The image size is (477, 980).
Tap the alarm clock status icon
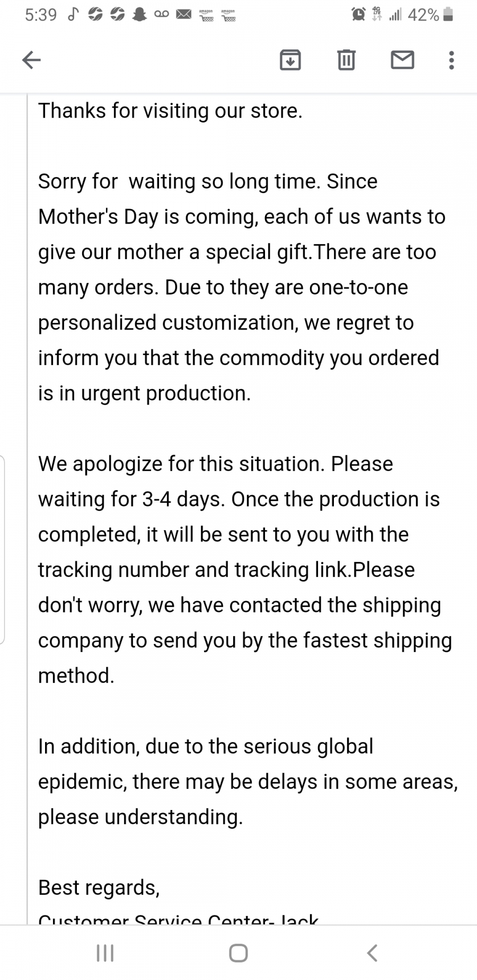pos(359,14)
